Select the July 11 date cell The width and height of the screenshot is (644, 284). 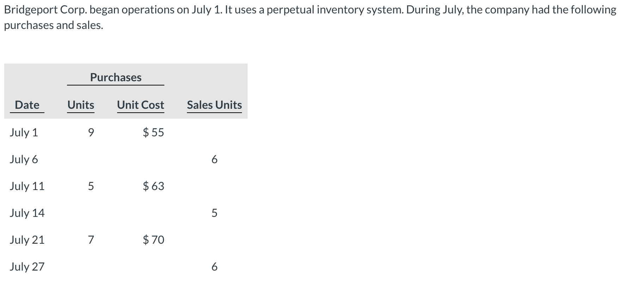27,186
